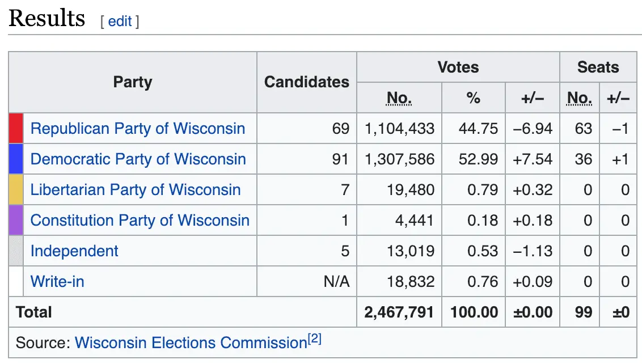The image size is (642, 364).
Task: Open the Write-in link
Action: pyautogui.click(x=57, y=282)
